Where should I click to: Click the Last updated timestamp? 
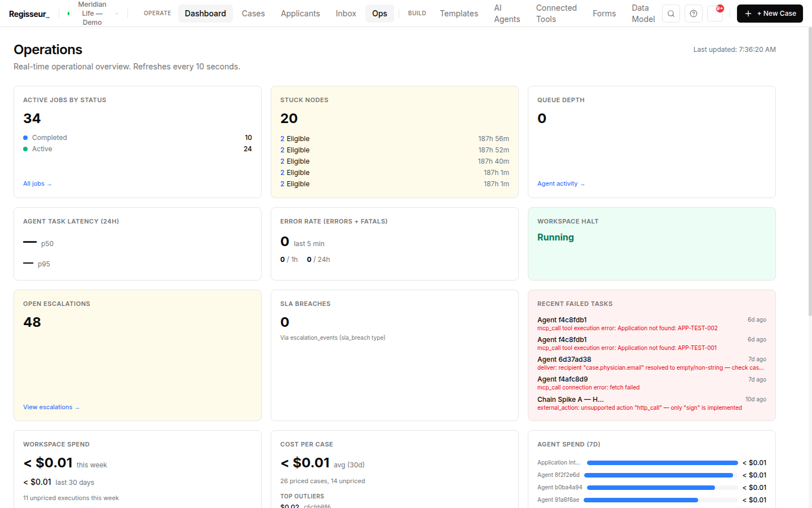click(x=734, y=50)
